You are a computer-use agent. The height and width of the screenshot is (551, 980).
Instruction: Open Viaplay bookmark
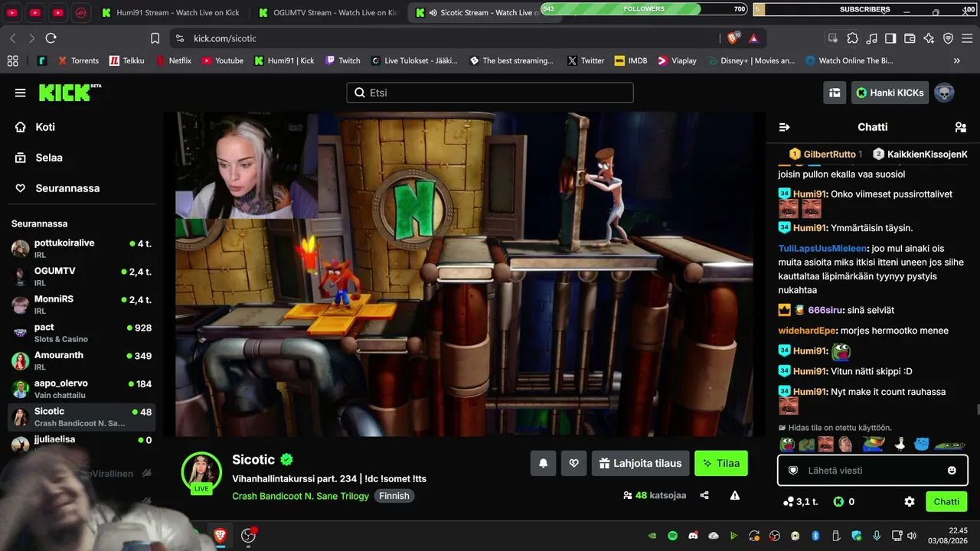click(x=677, y=60)
